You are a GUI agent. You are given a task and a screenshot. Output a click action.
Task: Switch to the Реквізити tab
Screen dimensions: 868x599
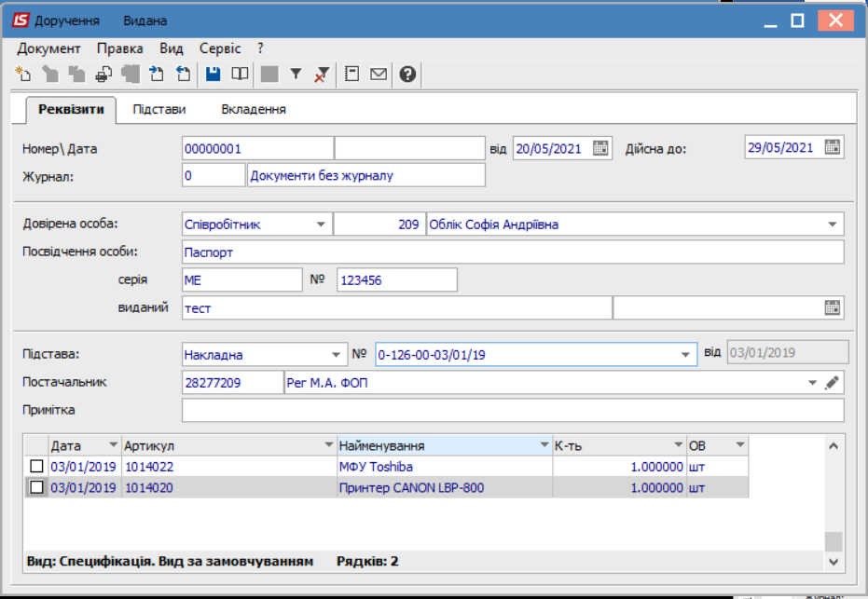tap(71, 110)
